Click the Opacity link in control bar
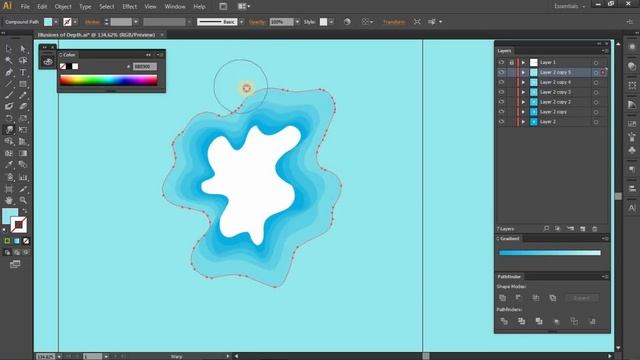Screen dimensions: 640x360 tap(258, 22)
